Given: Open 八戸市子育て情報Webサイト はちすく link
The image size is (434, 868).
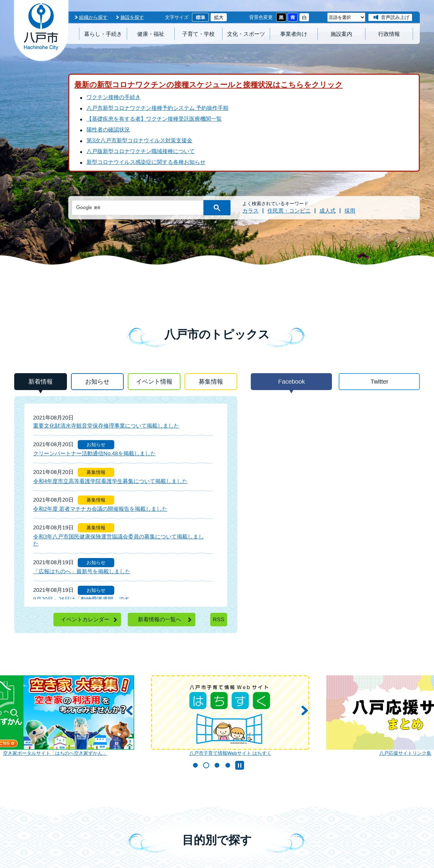Looking at the screenshot, I should [230, 753].
